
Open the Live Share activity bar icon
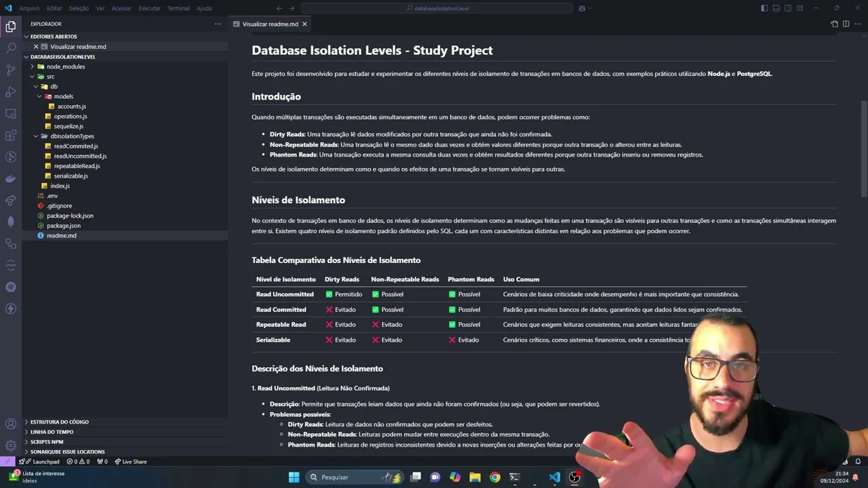click(11, 200)
